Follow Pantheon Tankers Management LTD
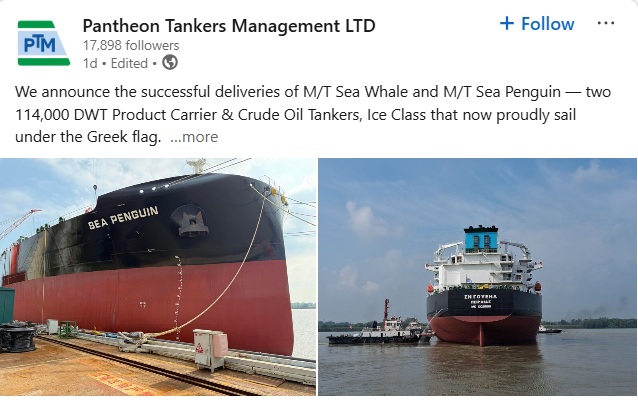This screenshot has height=404, width=638. [x=537, y=24]
